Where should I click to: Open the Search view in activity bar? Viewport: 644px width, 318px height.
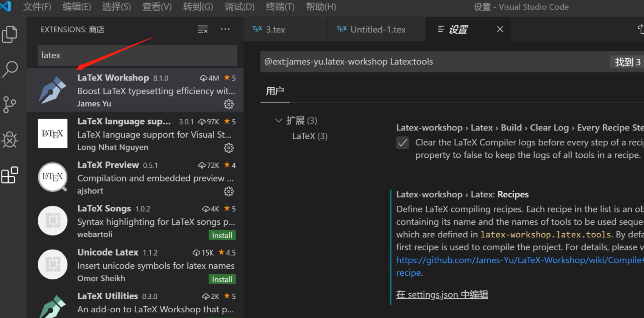tap(10, 69)
